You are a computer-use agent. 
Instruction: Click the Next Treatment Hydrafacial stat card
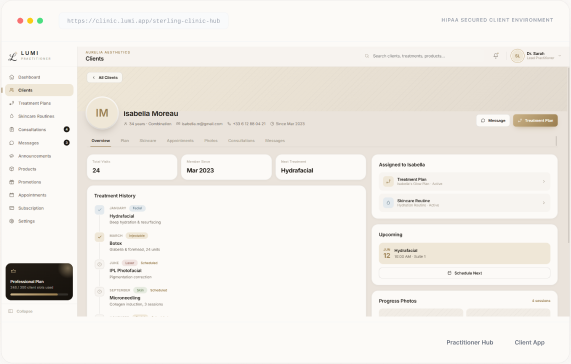click(x=320, y=167)
